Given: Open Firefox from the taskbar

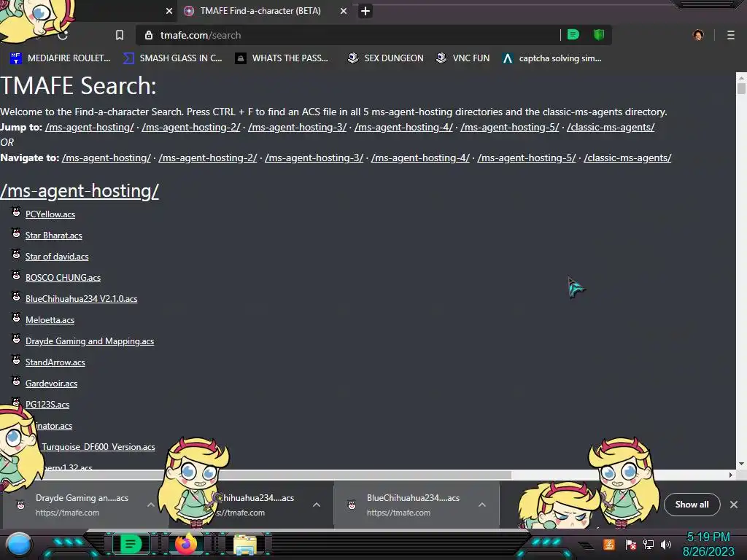Looking at the screenshot, I should point(186,544).
